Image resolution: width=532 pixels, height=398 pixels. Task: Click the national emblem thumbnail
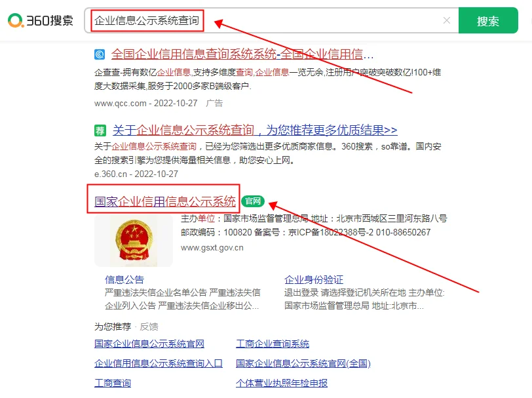[134, 241]
